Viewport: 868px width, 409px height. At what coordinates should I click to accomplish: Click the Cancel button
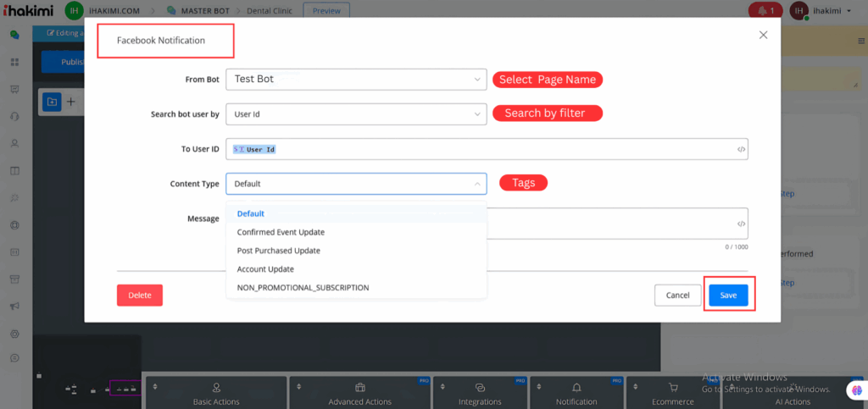pos(677,296)
